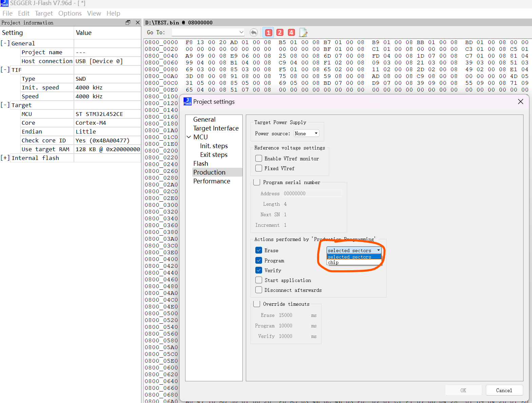Select 4-byte display width icon

[291, 33]
